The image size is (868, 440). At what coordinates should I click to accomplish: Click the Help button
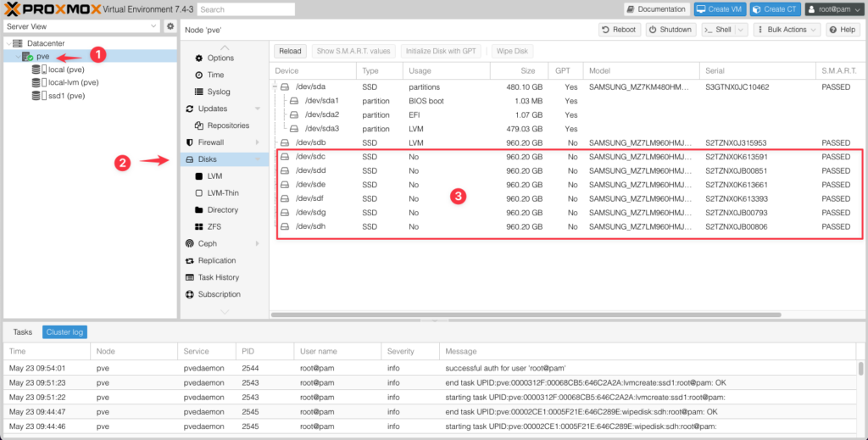[x=843, y=30]
